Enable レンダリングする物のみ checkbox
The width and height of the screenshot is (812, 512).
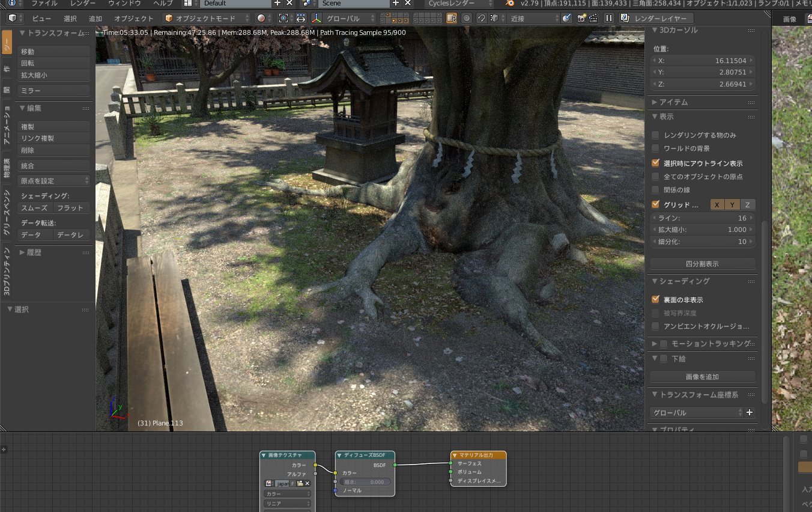(x=656, y=135)
